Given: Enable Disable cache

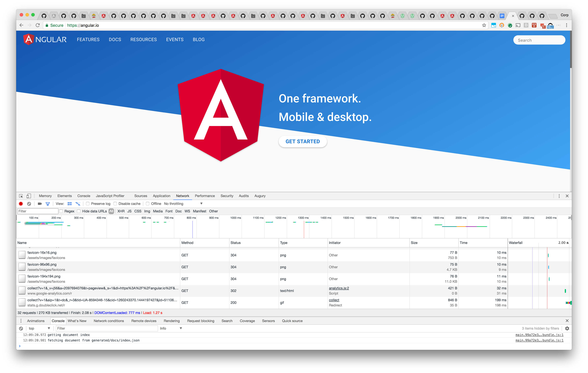Looking at the screenshot, I should pyautogui.click(x=115, y=204).
